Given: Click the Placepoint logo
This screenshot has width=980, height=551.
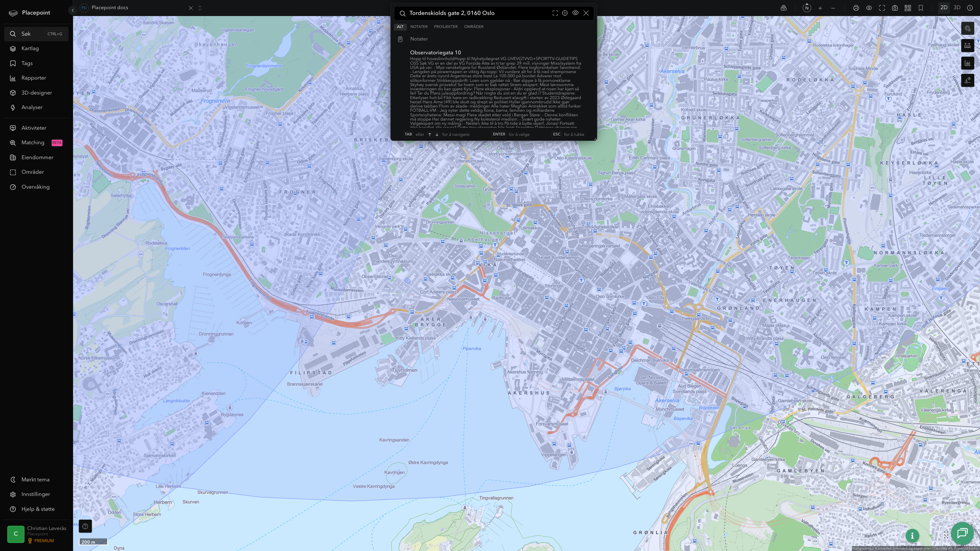Looking at the screenshot, I should (x=29, y=13).
